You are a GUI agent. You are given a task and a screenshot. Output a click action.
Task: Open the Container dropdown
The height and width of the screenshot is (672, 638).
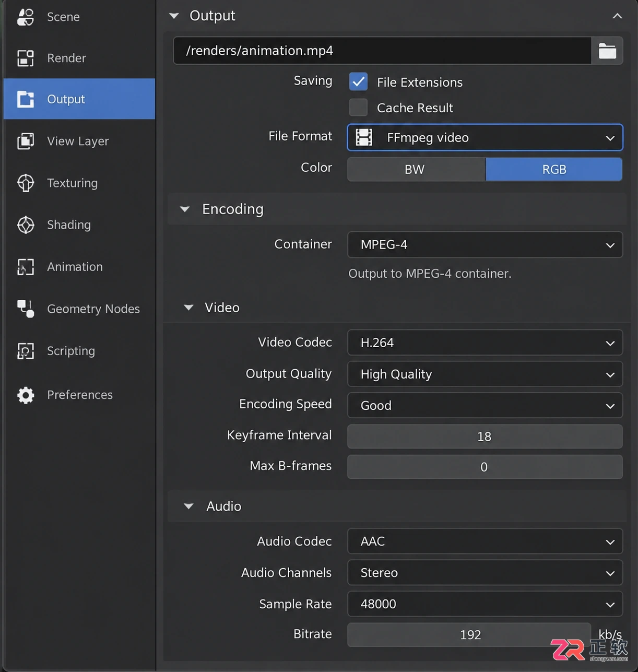pos(485,245)
